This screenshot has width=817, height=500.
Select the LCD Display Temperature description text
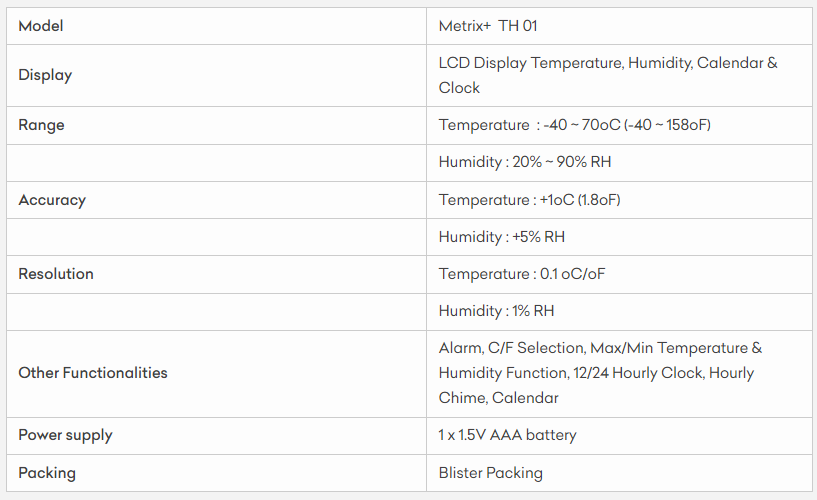pyautogui.click(x=607, y=75)
